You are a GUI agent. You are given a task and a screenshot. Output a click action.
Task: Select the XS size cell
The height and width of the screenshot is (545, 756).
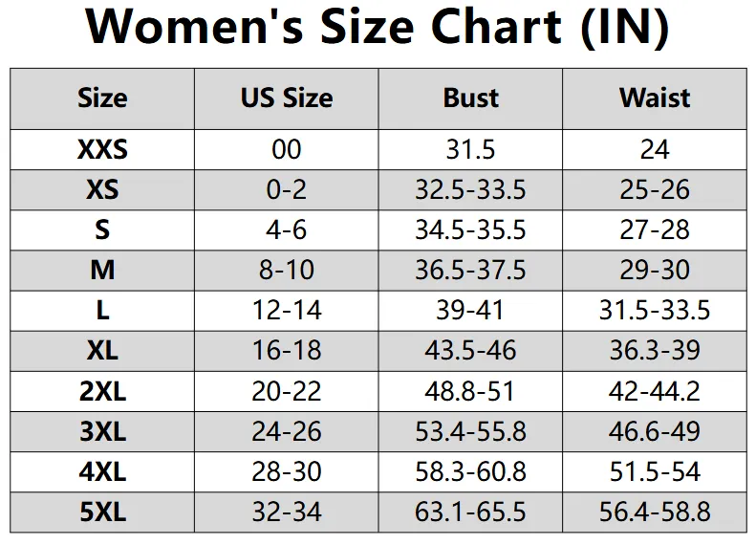point(102,189)
